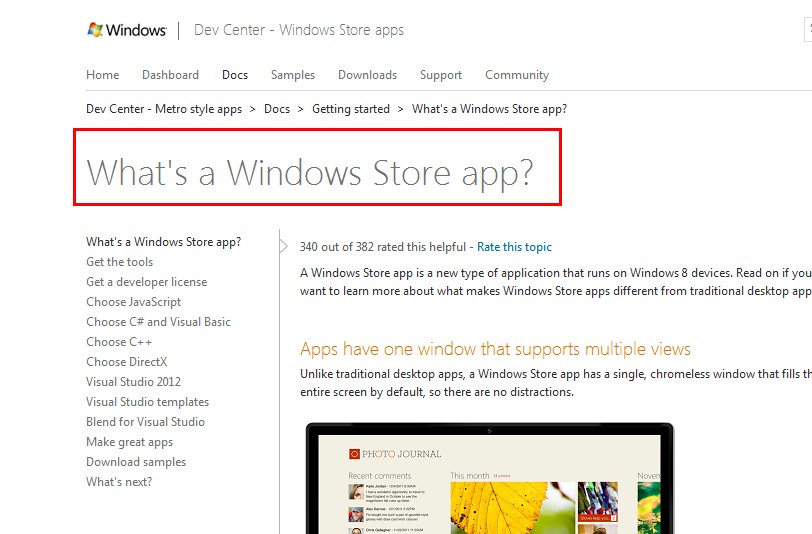Click the Apps have one window section heading
This screenshot has width=812, height=534.
[495, 350]
